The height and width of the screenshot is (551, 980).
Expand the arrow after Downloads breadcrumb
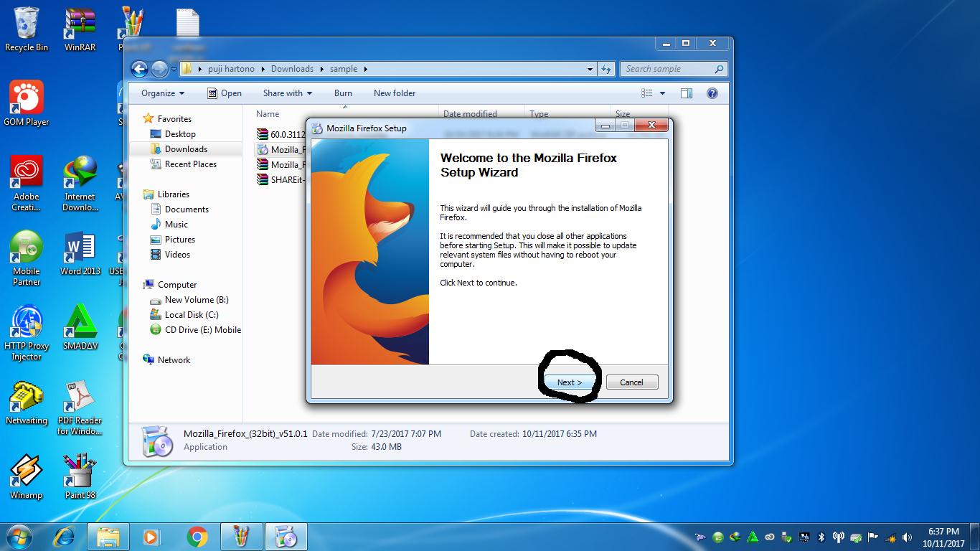[x=321, y=69]
